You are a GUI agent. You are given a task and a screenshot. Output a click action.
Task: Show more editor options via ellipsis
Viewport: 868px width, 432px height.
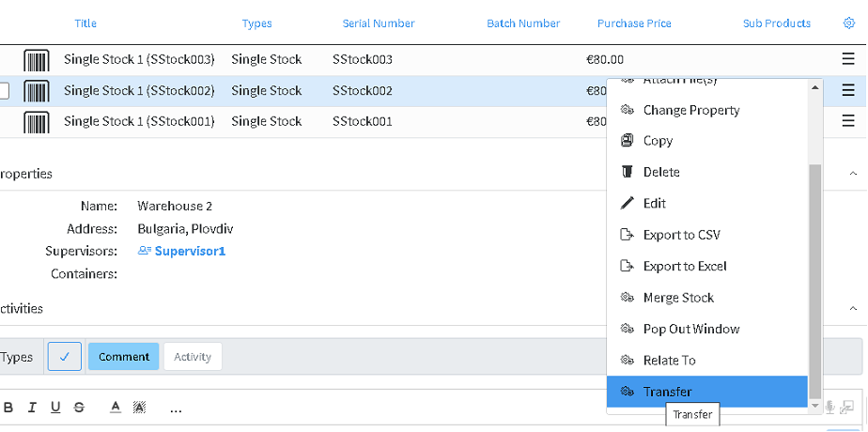pyautogui.click(x=176, y=409)
